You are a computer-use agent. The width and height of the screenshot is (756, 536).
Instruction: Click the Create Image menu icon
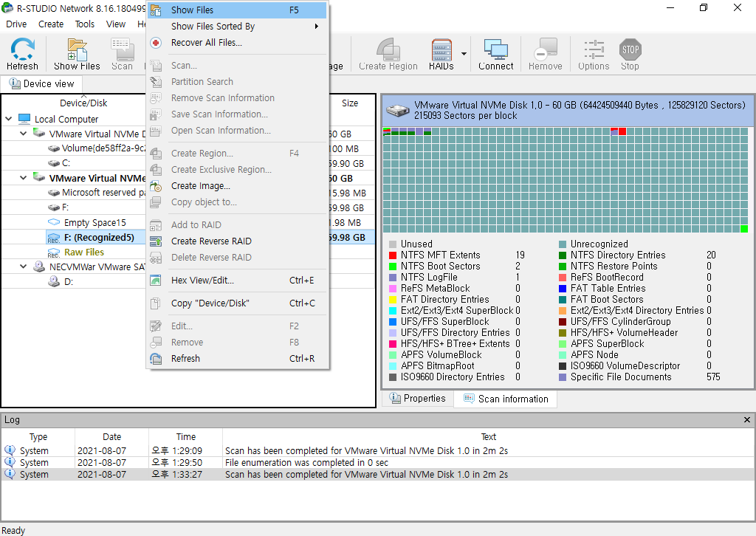click(x=156, y=186)
